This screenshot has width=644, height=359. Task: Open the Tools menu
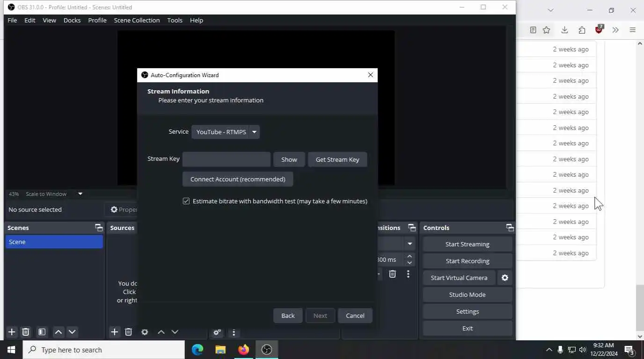tap(175, 20)
